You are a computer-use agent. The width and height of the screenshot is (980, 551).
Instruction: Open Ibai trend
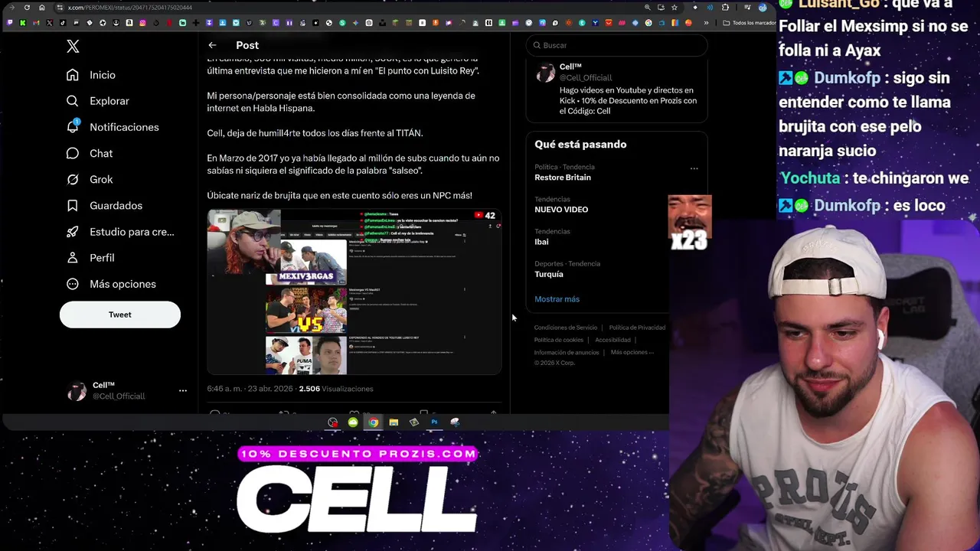pyautogui.click(x=541, y=242)
